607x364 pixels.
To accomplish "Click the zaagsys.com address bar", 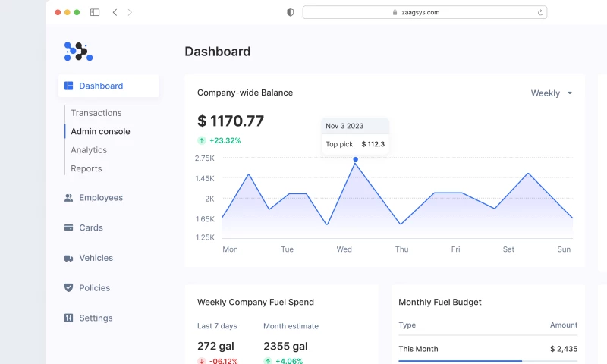I will pos(424,12).
